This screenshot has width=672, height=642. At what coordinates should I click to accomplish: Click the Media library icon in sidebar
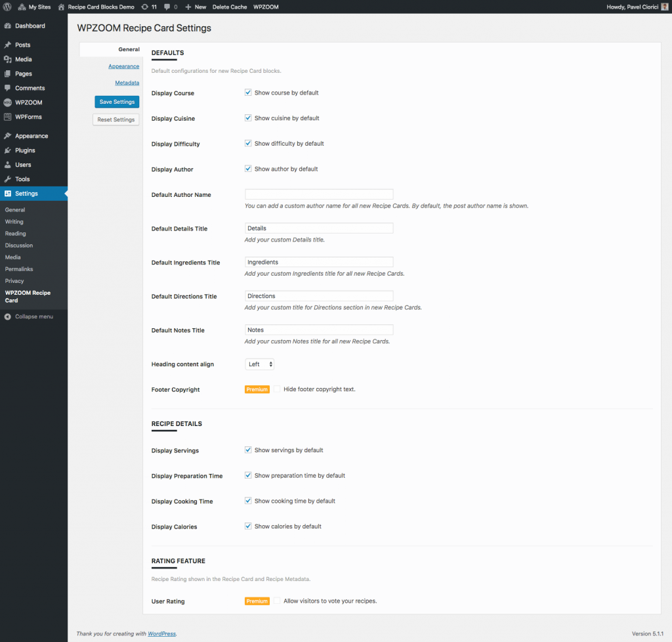pos(7,58)
